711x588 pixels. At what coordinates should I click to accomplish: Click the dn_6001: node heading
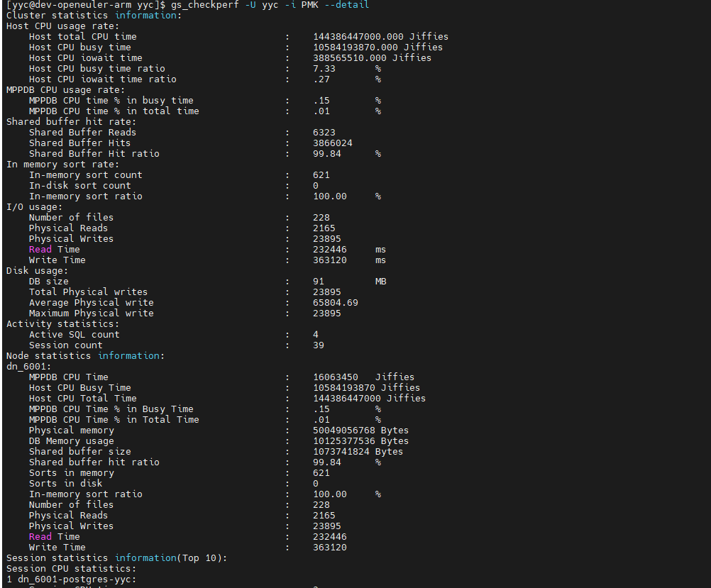click(29, 366)
